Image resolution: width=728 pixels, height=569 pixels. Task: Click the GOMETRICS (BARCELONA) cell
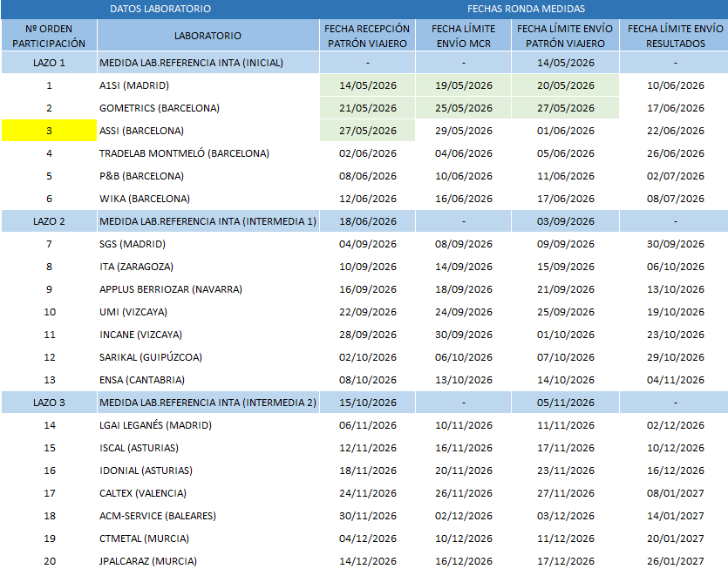pyautogui.click(x=208, y=108)
